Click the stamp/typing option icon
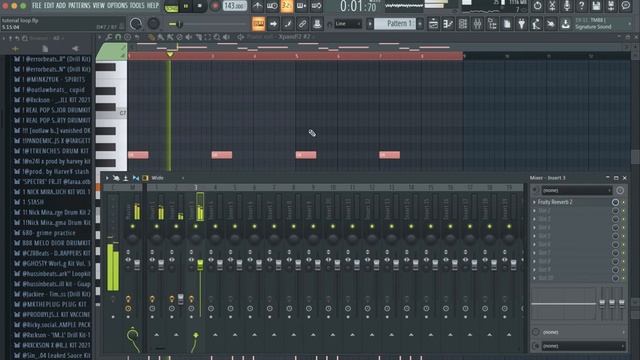This screenshot has height=360, width=640. pyautogui.click(x=317, y=24)
